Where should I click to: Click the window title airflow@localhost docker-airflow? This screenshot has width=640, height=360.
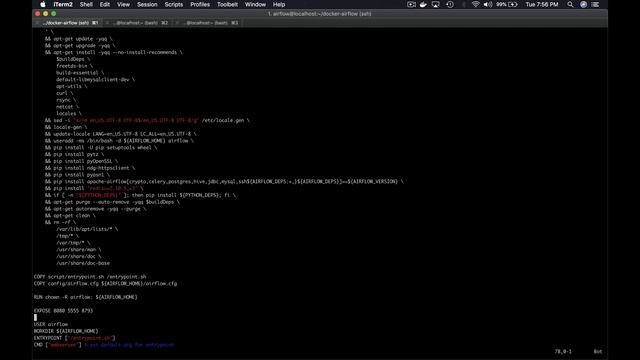click(x=320, y=14)
